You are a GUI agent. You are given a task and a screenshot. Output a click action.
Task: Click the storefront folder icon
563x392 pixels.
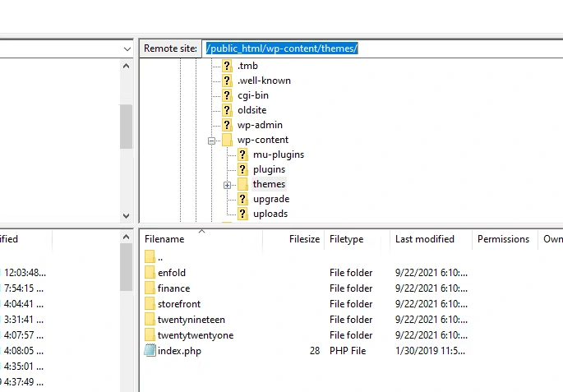pos(150,303)
